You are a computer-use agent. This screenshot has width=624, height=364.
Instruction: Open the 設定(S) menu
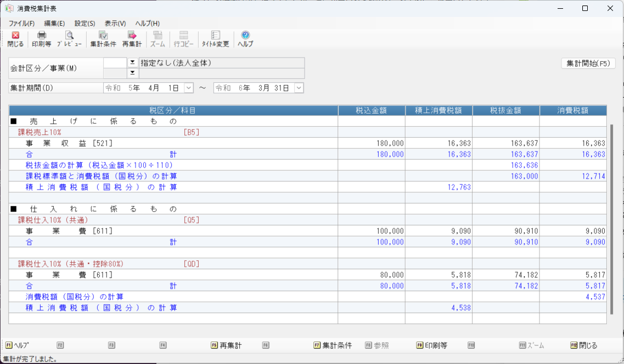click(85, 24)
